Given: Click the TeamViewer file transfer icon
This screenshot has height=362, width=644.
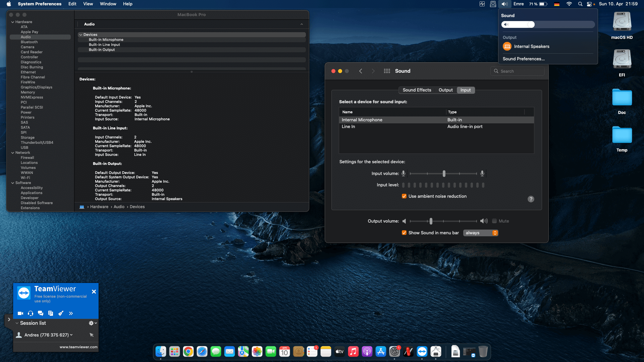Looking at the screenshot, I should click(x=51, y=313).
